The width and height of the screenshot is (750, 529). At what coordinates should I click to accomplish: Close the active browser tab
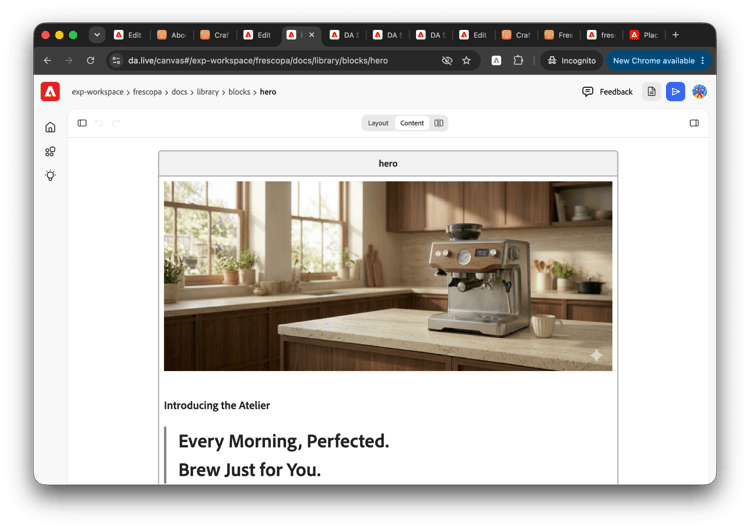point(312,34)
